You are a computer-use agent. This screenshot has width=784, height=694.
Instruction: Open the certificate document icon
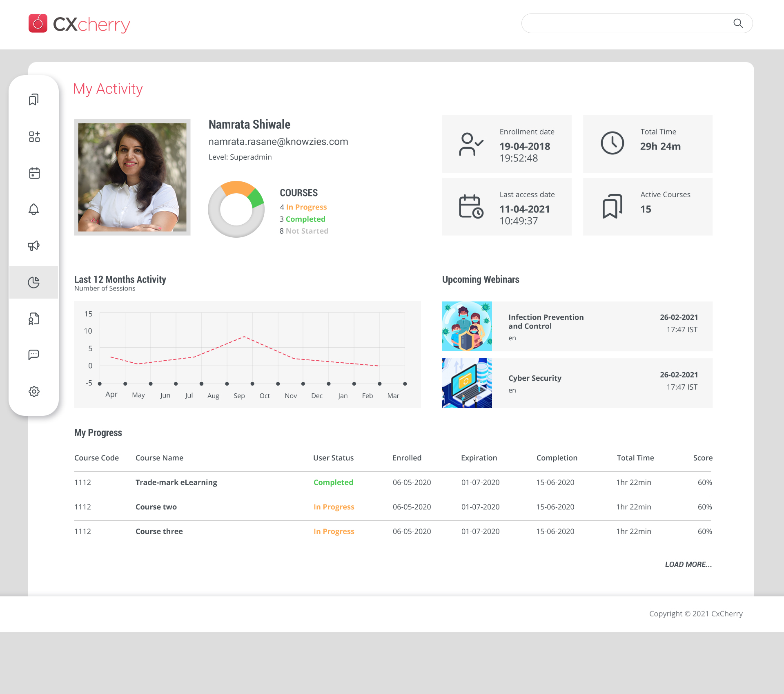pyautogui.click(x=34, y=319)
